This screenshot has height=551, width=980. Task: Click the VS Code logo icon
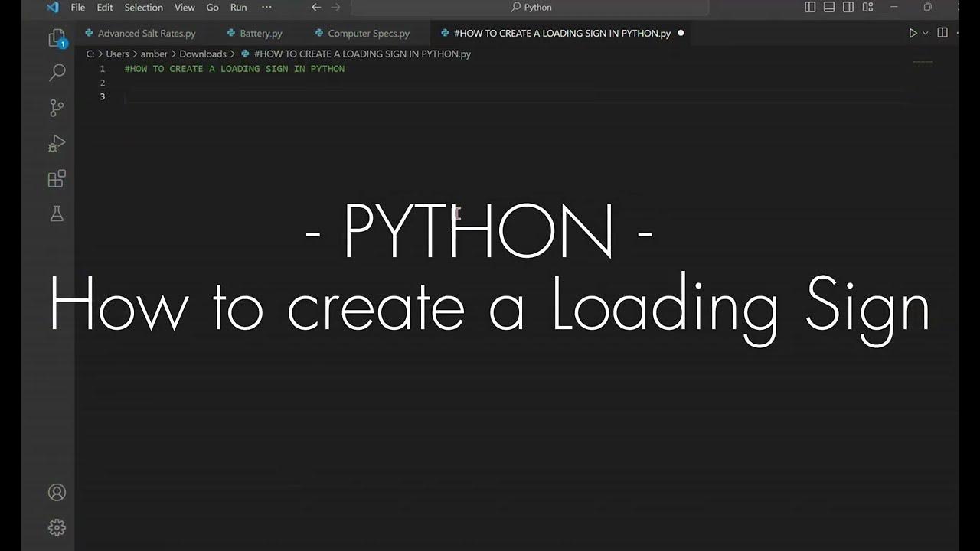pos(52,8)
